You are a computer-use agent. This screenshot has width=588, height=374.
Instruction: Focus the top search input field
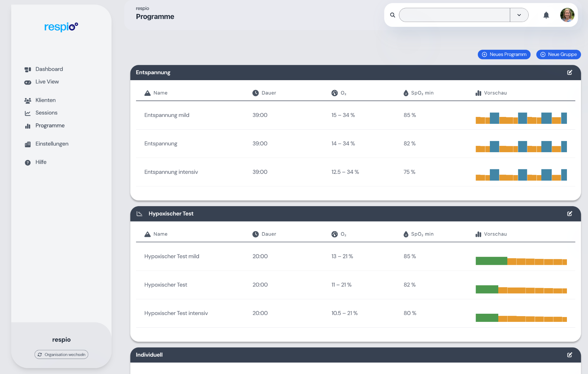point(454,15)
